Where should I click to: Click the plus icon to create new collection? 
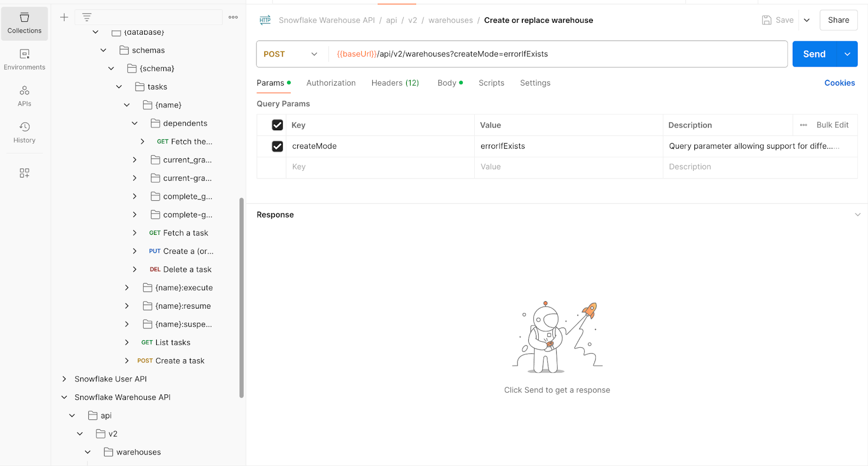click(x=64, y=17)
